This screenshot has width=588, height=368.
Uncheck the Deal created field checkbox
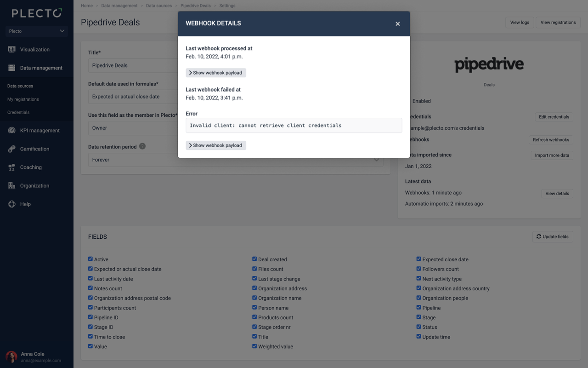pos(254,259)
